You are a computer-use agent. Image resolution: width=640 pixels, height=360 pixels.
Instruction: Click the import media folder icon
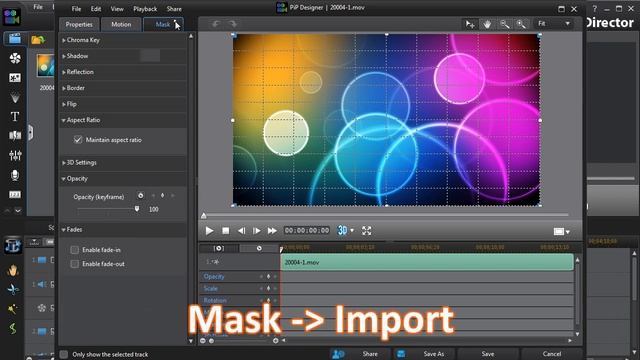pos(38,40)
